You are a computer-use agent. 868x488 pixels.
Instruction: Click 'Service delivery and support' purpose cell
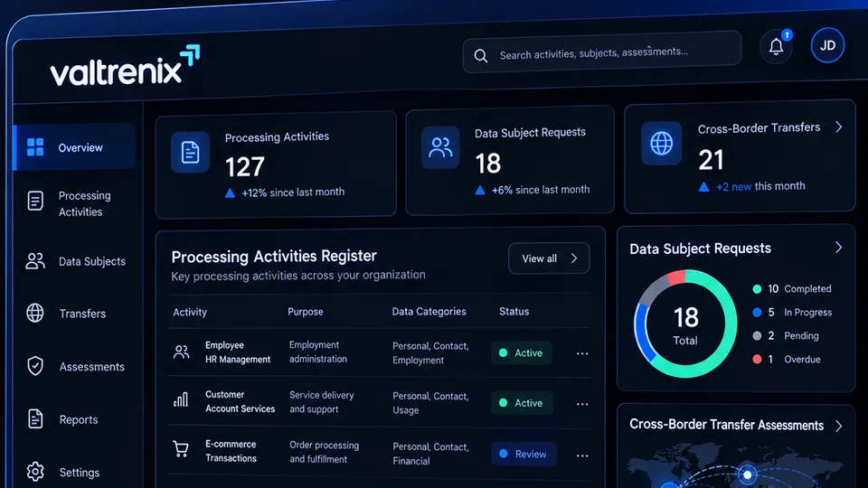coord(322,402)
